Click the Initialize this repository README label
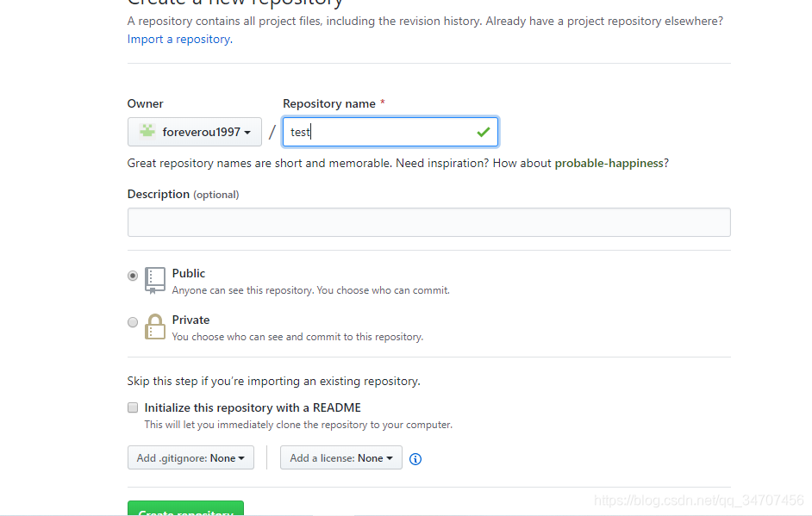812x516 pixels. pyautogui.click(x=253, y=407)
